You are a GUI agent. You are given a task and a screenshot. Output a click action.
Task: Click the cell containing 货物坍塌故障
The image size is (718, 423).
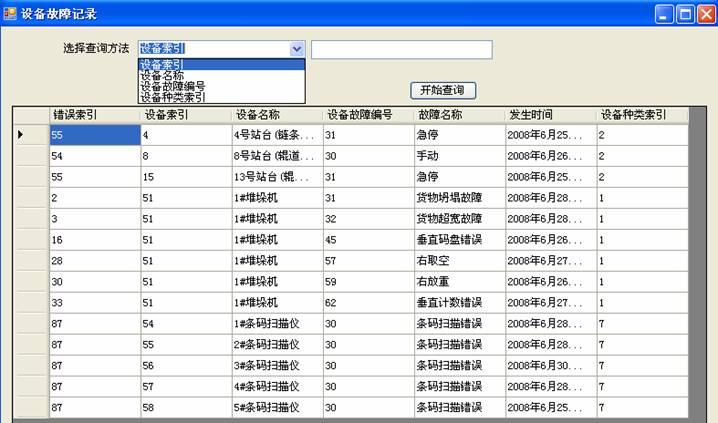pos(458,197)
